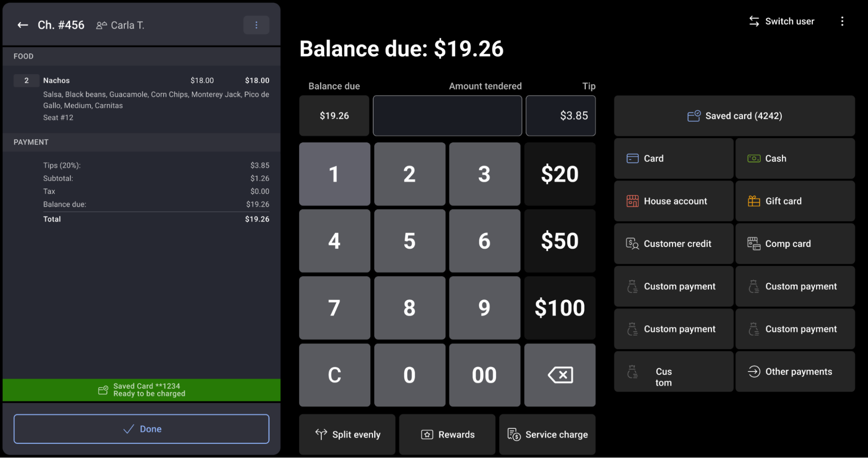Open Other payments list
Viewport: 868px width, 458px height.
tap(795, 372)
